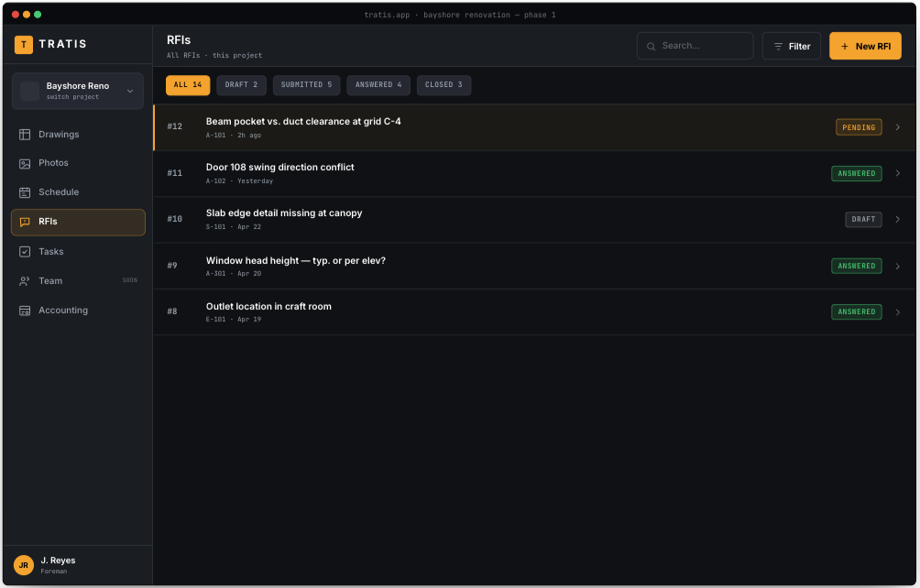Click the Accounting icon in sidebar

pyautogui.click(x=25, y=310)
